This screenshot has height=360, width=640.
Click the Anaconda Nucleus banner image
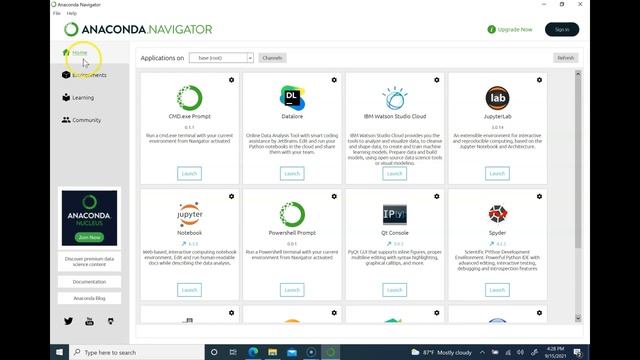(89, 218)
